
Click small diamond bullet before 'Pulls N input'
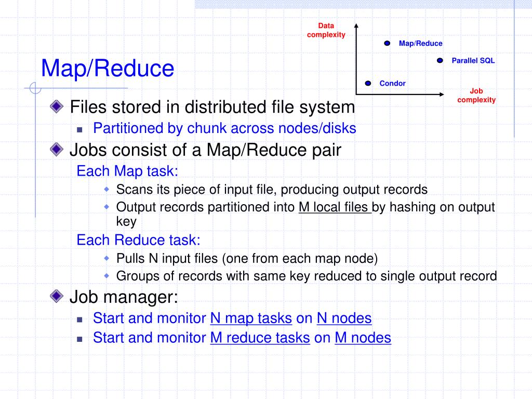[x=107, y=258]
